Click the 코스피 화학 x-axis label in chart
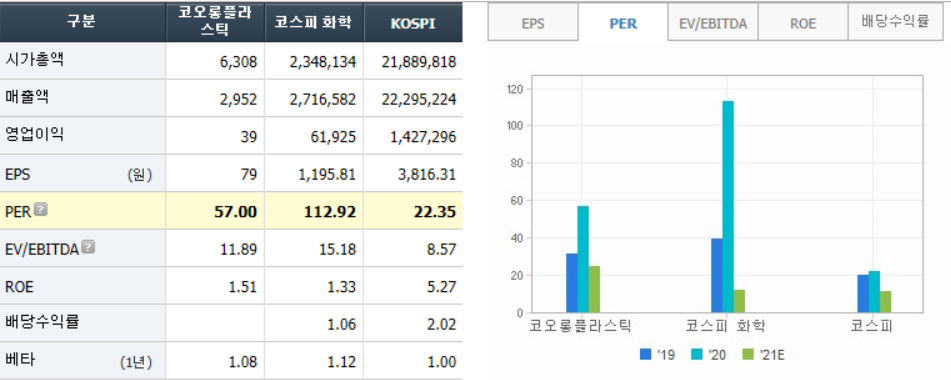The image size is (951, 380). point(725,326)
